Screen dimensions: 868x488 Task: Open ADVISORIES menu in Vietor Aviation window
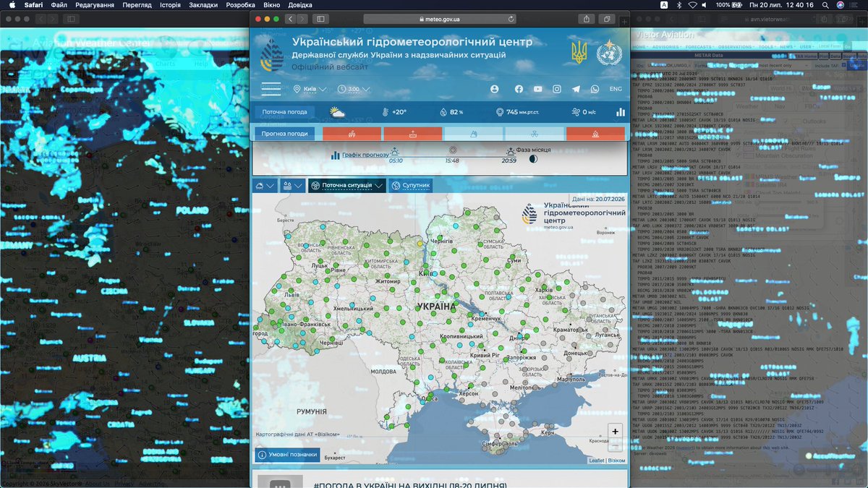coord(666,47)
